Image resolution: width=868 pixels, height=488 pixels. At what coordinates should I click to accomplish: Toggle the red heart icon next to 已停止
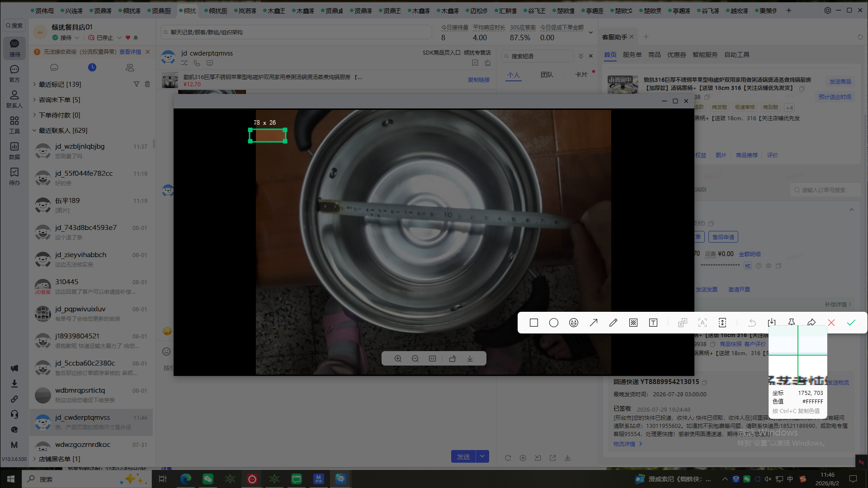128,38
